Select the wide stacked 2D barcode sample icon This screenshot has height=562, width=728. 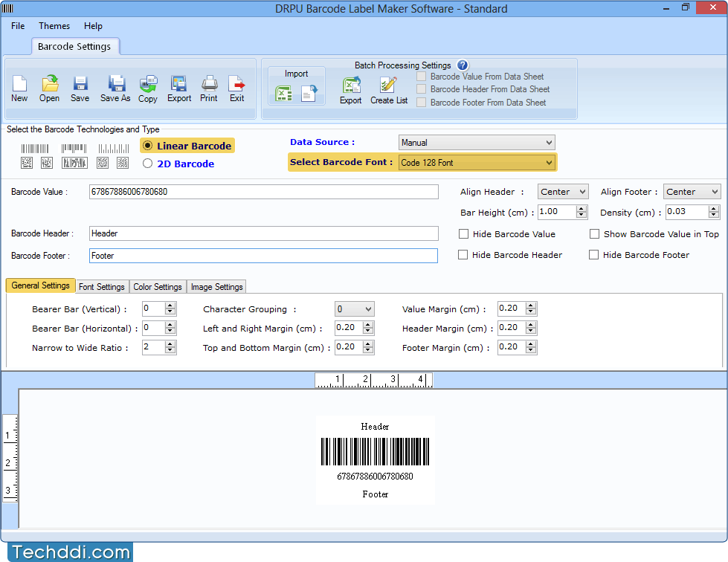[74, 162]
